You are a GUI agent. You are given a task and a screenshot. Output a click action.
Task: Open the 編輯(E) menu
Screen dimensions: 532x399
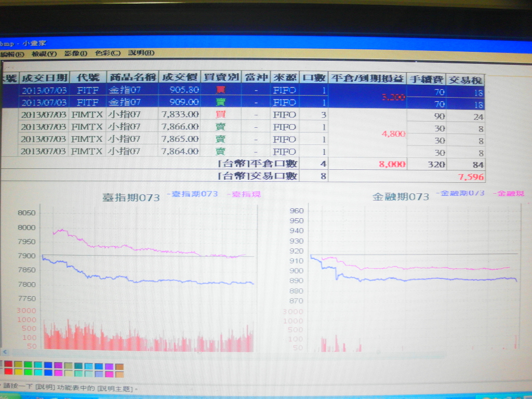click(12, 54)
